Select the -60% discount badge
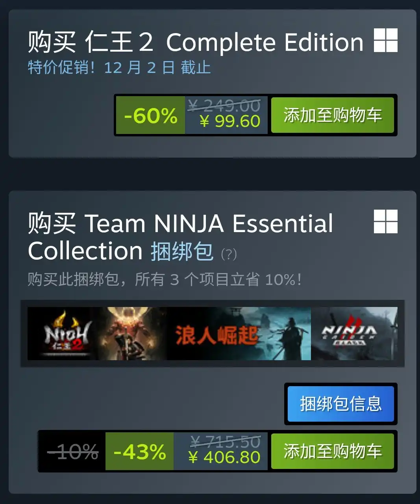This screenshot has height=504, width=420. coord(150,115)
